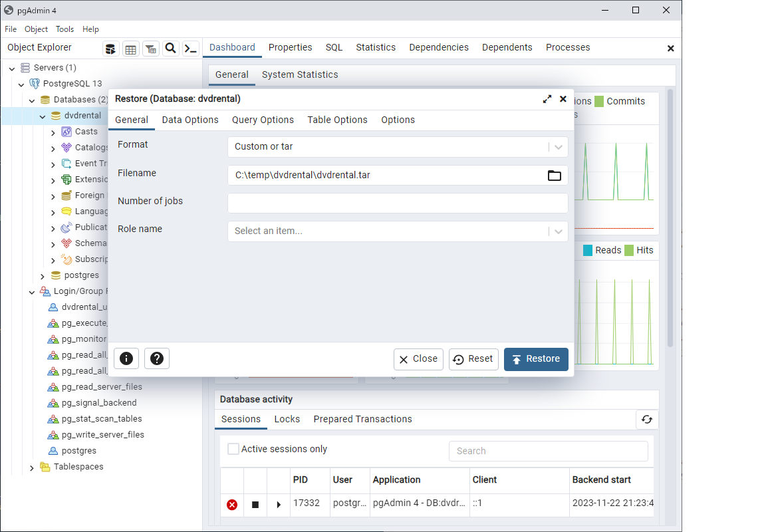Click the sessions Search box

tap(548, 451)
